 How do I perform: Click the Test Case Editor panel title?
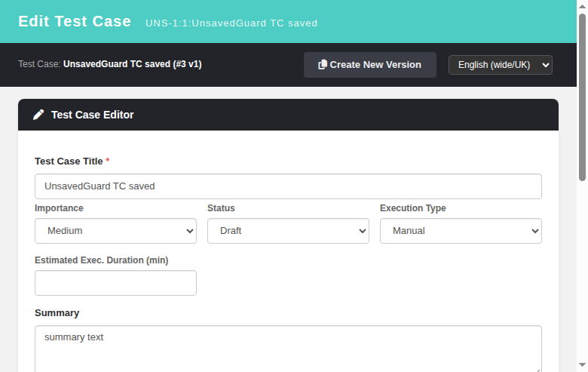92,115
